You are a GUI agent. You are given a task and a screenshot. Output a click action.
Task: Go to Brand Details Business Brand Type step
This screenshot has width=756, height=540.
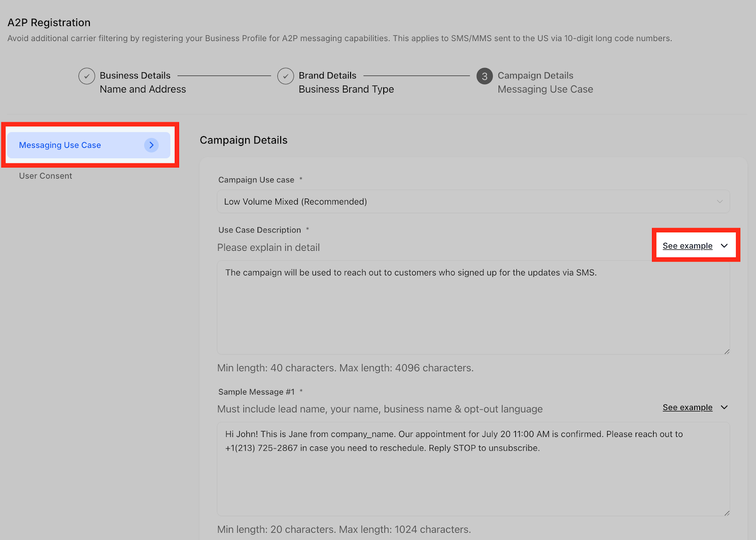(x=346, y=82)
